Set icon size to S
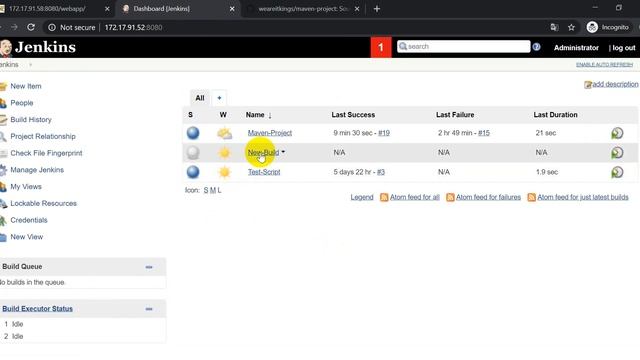 click(206, 190)
